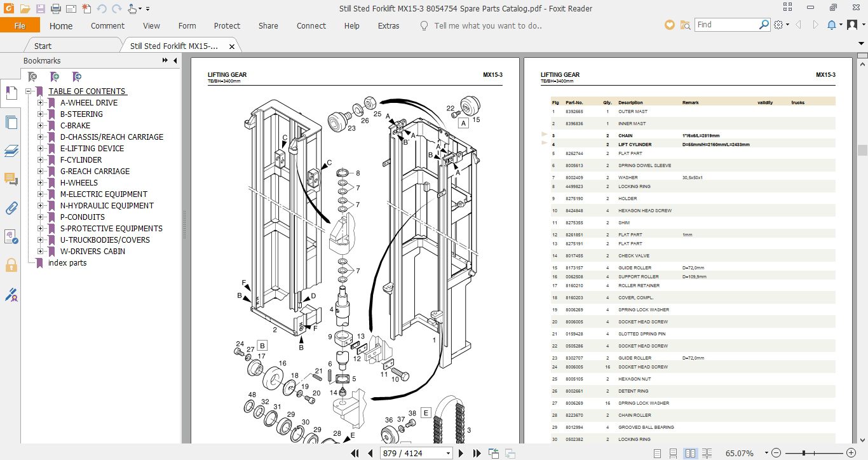The image size is (868, 460).
Task: Open the user account profile icon
Action: [x=852, y=25]
